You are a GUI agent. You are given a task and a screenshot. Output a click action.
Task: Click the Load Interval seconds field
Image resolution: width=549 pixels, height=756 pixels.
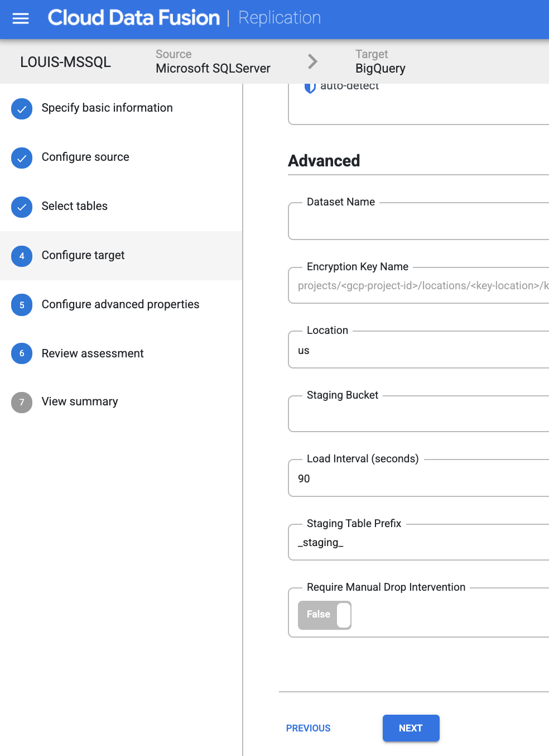pos(418,478)
